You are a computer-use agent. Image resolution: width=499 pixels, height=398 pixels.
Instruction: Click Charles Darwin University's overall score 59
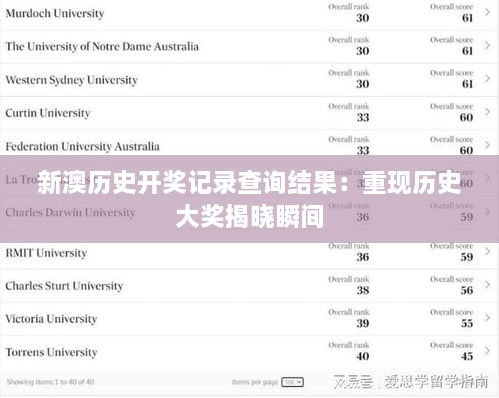[x=467, y=217]
